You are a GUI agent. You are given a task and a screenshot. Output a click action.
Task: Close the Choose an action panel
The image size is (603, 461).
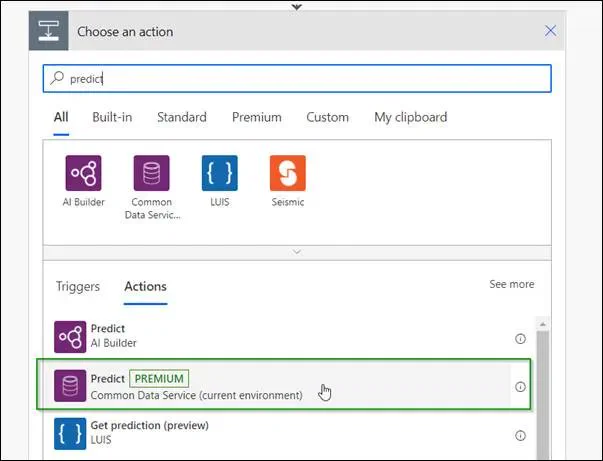pos(550,31)
